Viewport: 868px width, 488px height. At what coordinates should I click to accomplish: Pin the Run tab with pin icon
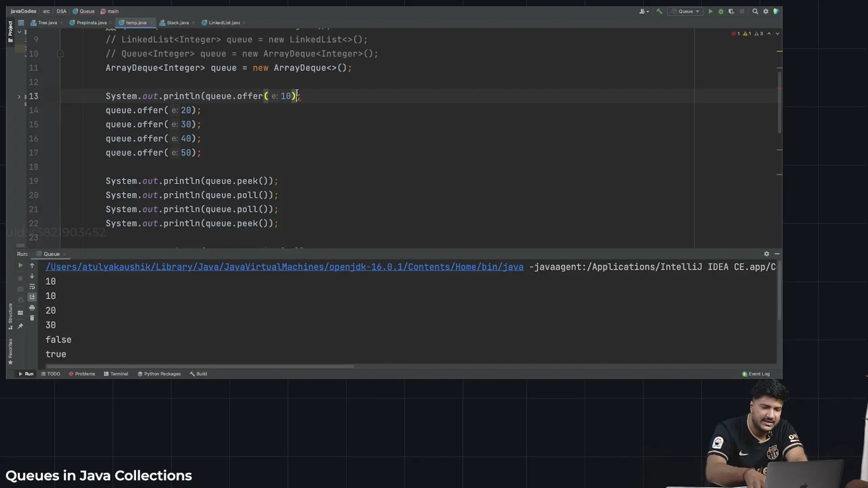20,326
